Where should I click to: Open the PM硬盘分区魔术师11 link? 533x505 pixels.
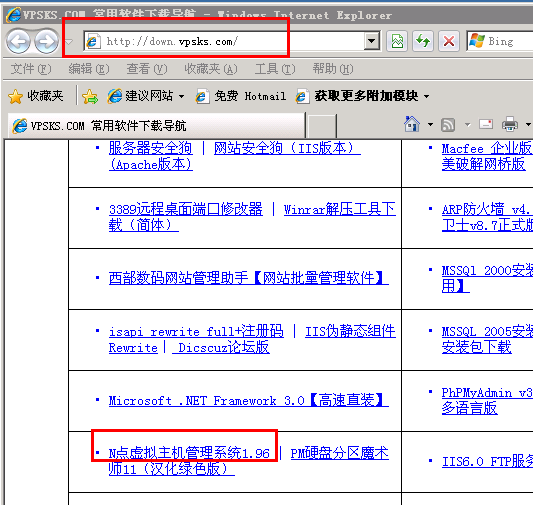339,453
